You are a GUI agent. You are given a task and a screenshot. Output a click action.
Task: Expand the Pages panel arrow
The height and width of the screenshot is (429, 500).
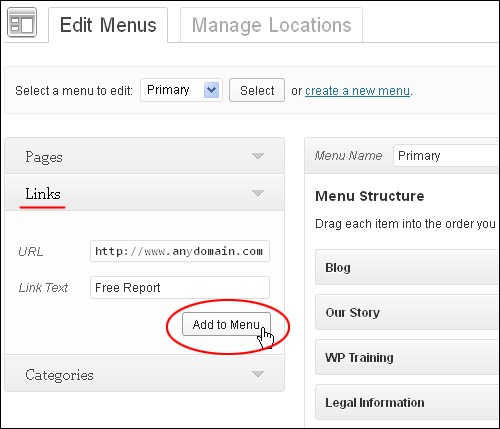(x=258, y=156)
